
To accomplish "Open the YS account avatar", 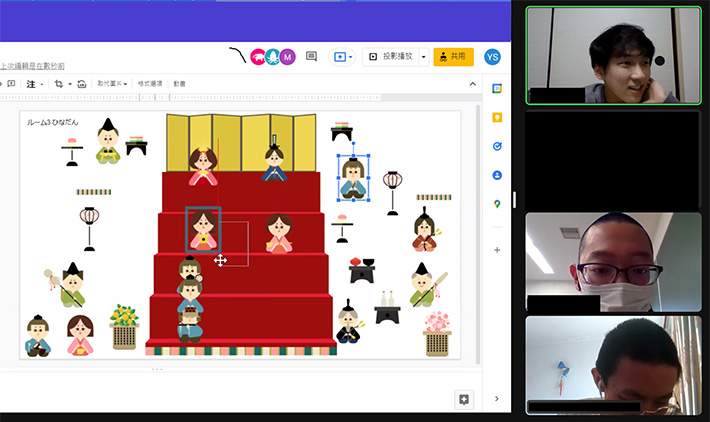I will pos(492,57).
